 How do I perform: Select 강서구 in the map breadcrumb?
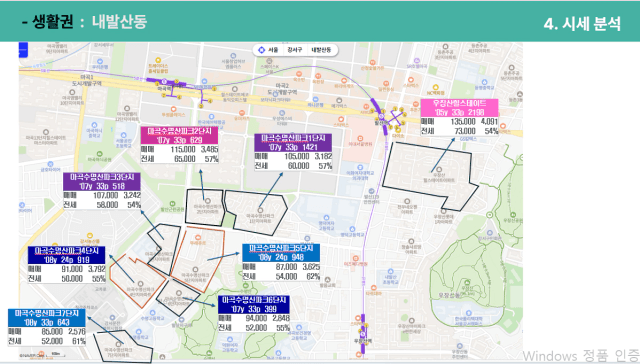tap(294, 50)
